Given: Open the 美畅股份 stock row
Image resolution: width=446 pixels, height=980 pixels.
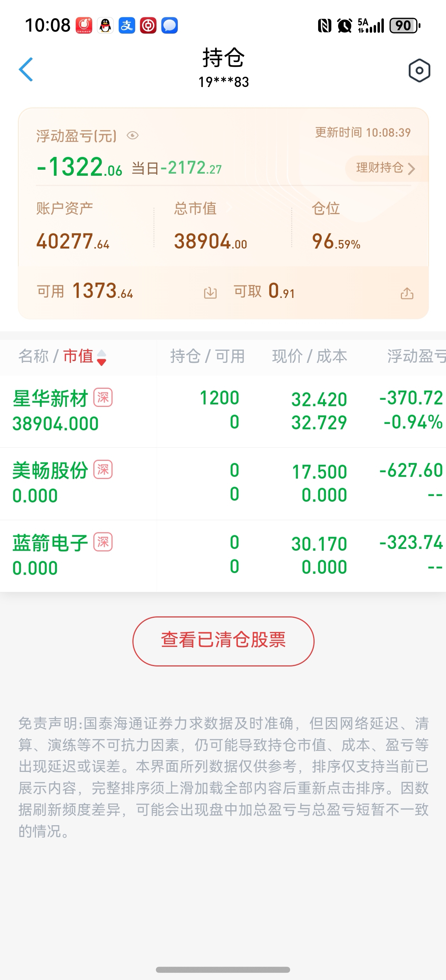Looking at the screenshot, I should click(223, 484).
